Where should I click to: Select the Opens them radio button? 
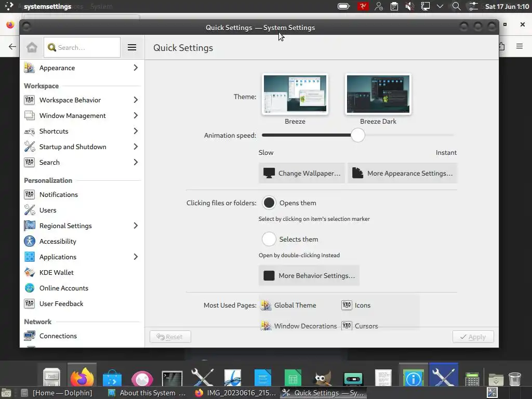pyautogui.click(x=269, y=203)
